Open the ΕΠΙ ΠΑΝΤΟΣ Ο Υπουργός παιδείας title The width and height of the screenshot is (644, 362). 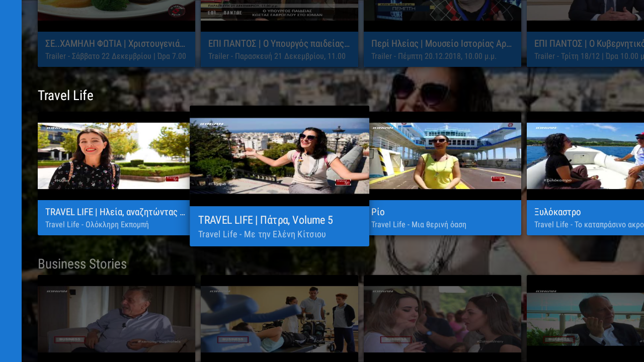pos(279,44)
